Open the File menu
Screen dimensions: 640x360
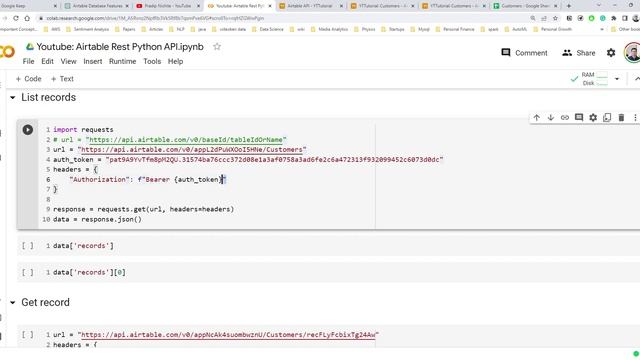[28, 61]
